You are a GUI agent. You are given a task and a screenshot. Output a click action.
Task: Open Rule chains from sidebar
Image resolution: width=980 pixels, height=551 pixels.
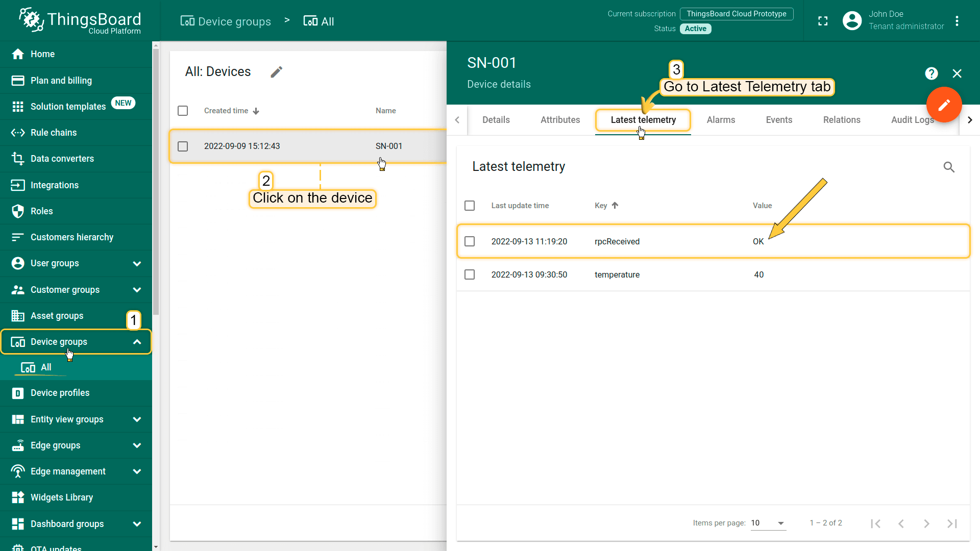coord(53,133)
